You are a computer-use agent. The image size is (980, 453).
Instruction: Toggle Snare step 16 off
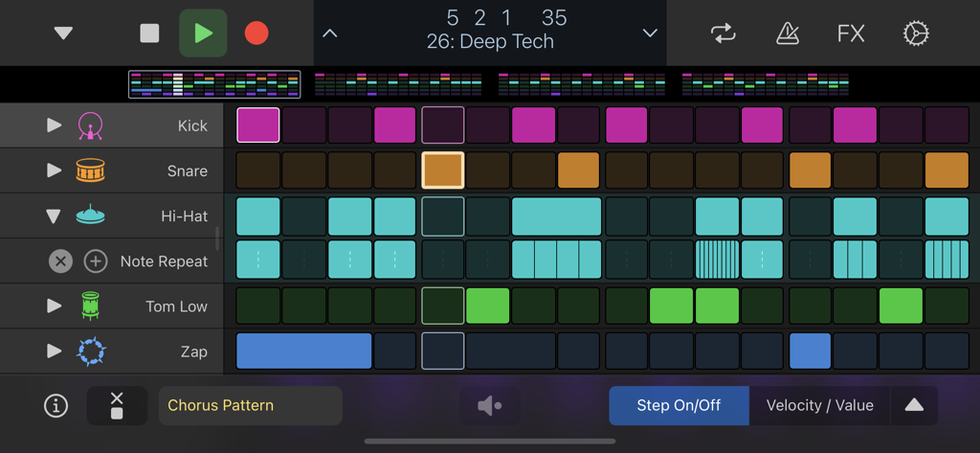point(947,170)
